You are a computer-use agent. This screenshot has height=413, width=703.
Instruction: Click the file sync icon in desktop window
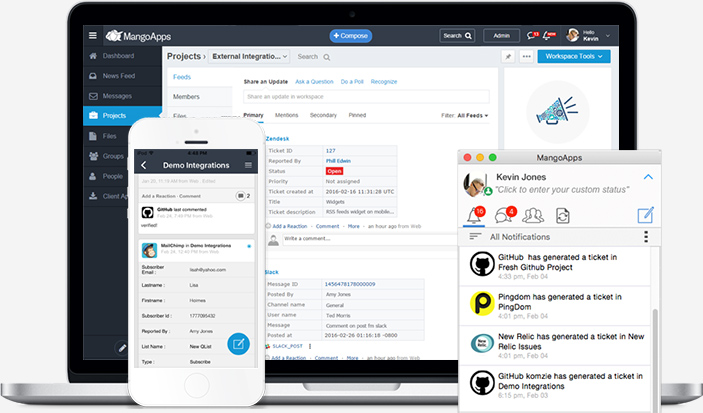point(563,216)
